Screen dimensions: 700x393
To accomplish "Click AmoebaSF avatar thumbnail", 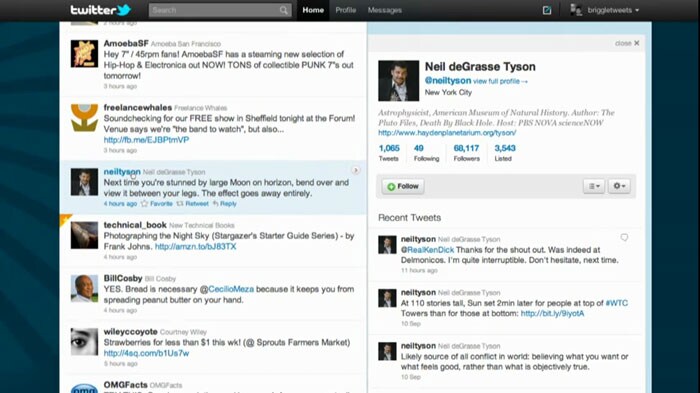I will (84, 54).
